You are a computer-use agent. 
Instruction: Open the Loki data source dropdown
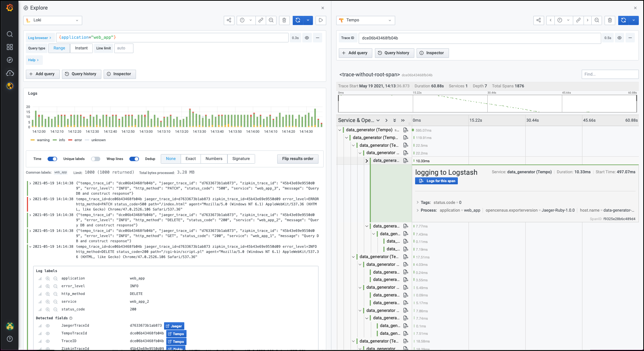53,20
